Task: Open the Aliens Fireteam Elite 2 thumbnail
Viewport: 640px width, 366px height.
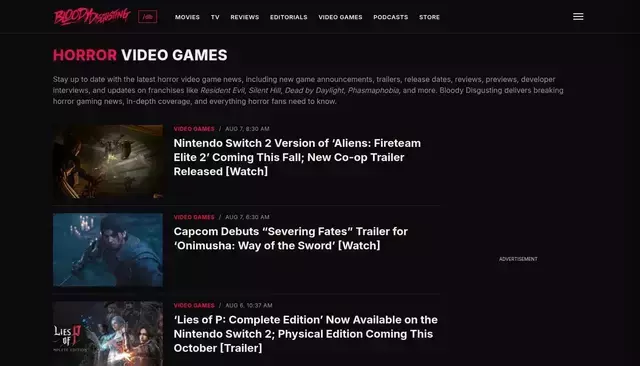Action: point(108,162)
